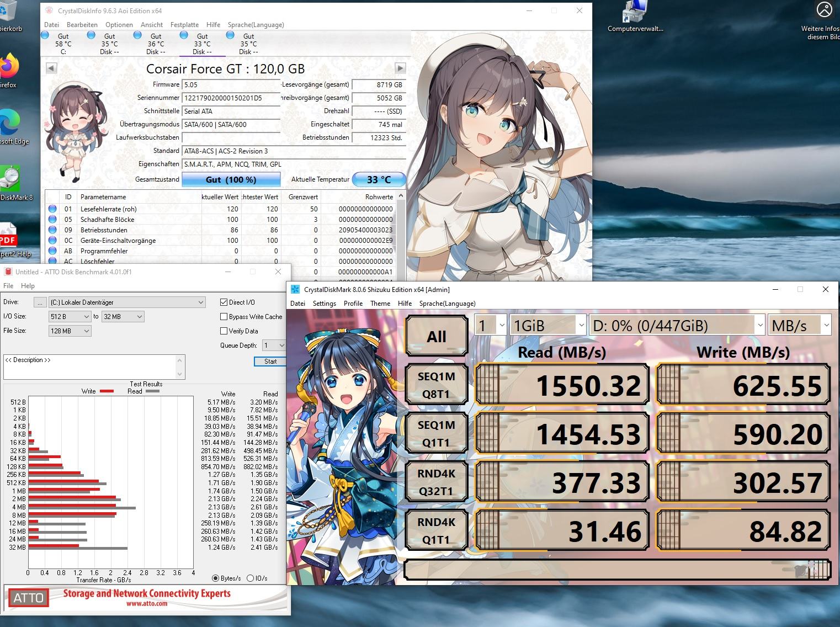This screenshot has height=627, width=840.
Task: Select the disk showing 36 °C status
Action: pyautogui.click(x=156, y=44)
